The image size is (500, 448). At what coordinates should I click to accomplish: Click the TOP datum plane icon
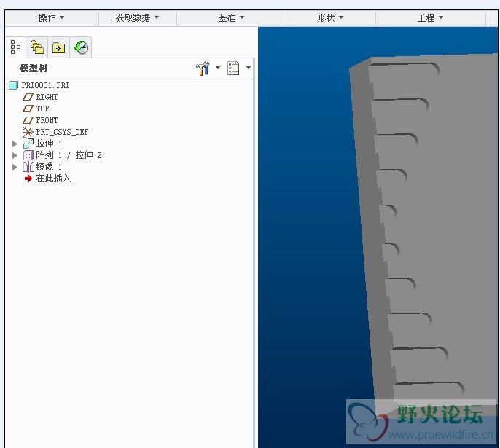(x=28, y=109)
